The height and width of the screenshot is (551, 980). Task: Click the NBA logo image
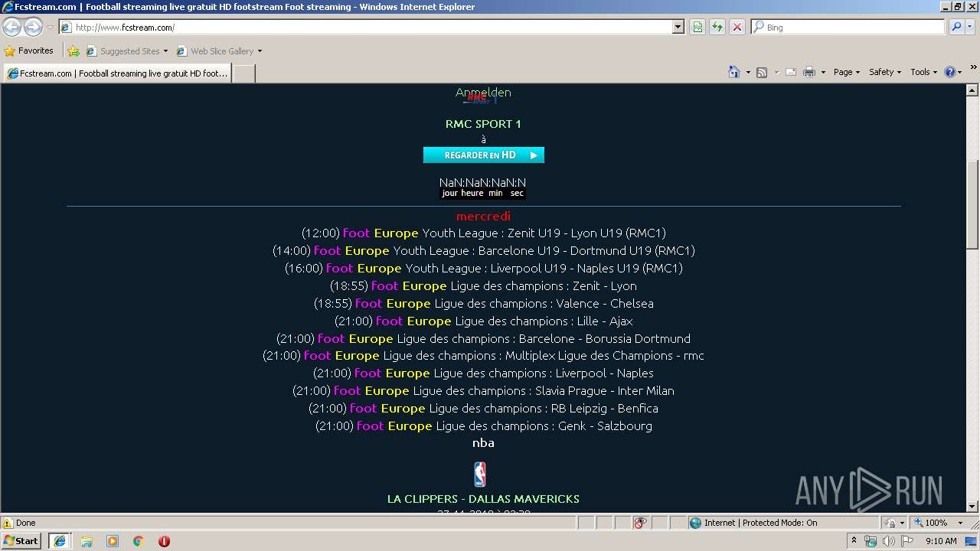[x=479, y=474]
